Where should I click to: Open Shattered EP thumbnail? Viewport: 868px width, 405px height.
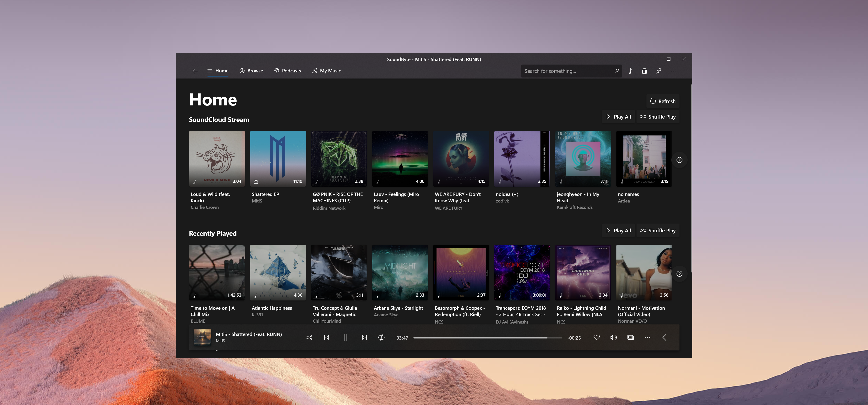coord(278,159)
